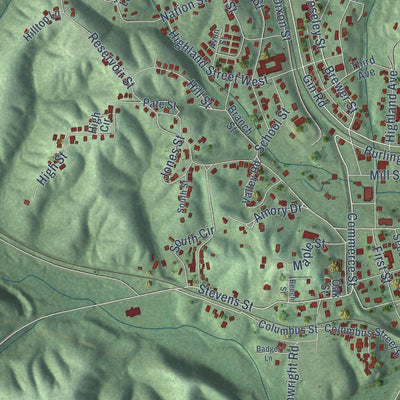The width and height of the screenshot is (400, 400).
Task: Select the abbreviated "Columbus St" label
Action: click(x=288, y=328)
